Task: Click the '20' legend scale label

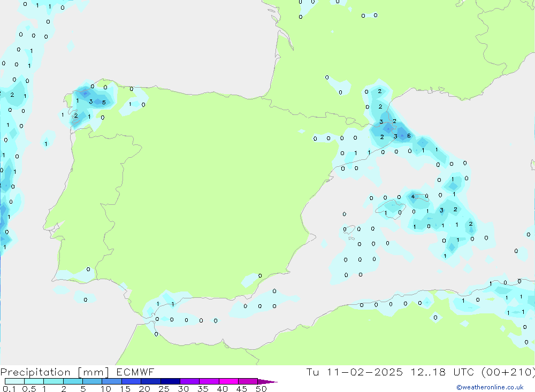Action: (144, 389)
